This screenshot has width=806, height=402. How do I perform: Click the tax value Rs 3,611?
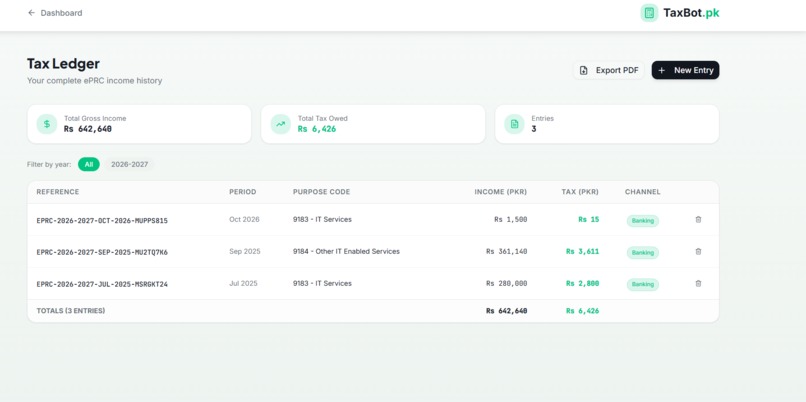coord(582,251)
